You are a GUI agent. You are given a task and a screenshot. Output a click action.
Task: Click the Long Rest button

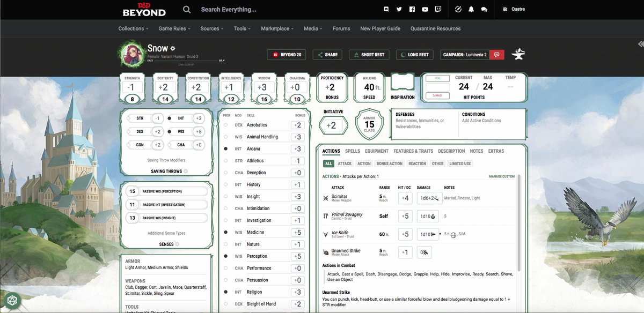click(x=415, y=55)
